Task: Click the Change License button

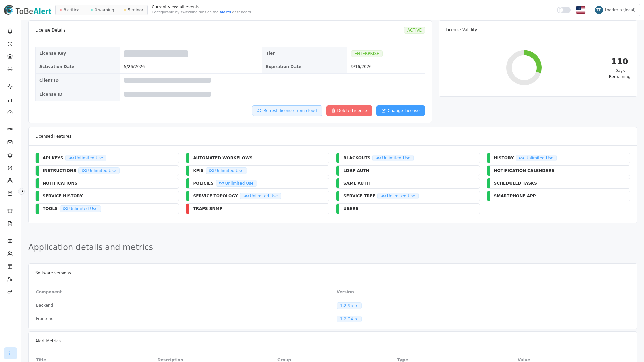Action: (x=400, y=111)
